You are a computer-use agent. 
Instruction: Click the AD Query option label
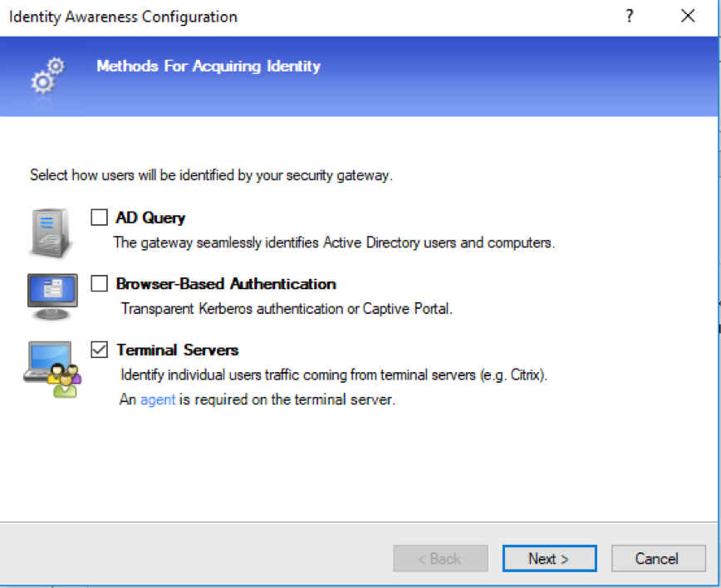(150, 218)
